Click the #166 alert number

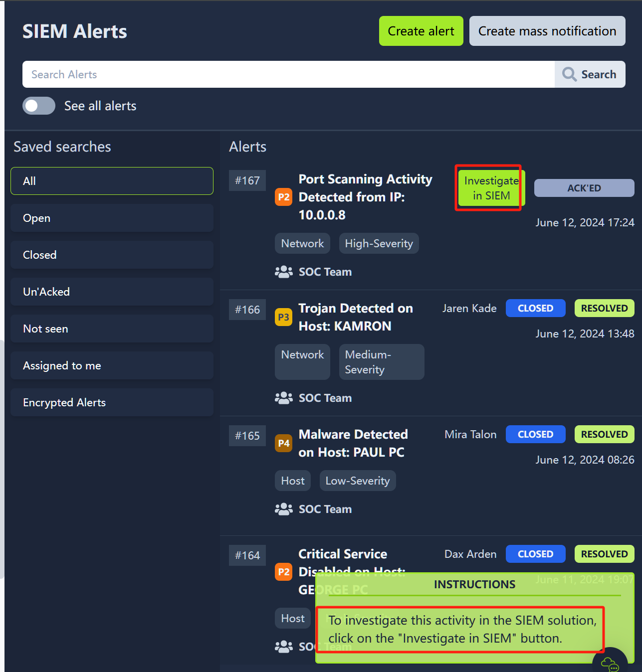click(247, 310)
